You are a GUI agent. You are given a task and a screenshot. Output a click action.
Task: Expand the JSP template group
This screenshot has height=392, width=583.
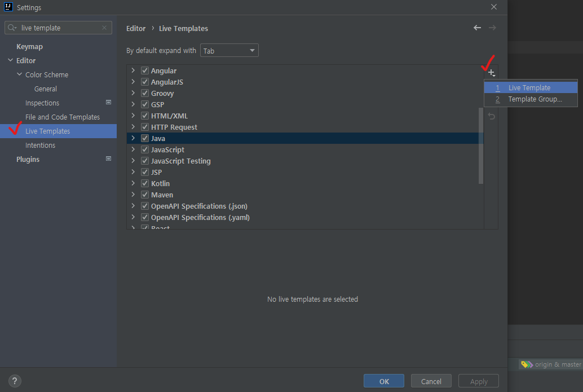tap(133, 172)
